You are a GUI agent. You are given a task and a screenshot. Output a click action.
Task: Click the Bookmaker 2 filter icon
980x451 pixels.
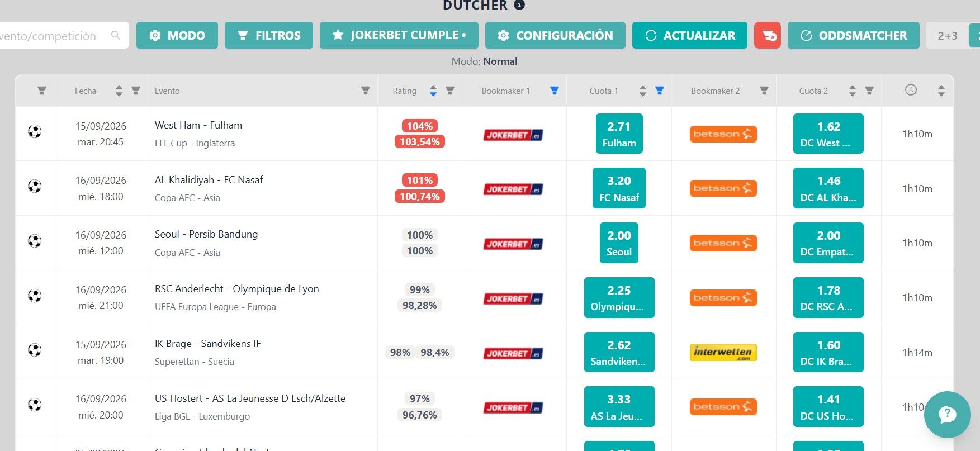point(764,91)
